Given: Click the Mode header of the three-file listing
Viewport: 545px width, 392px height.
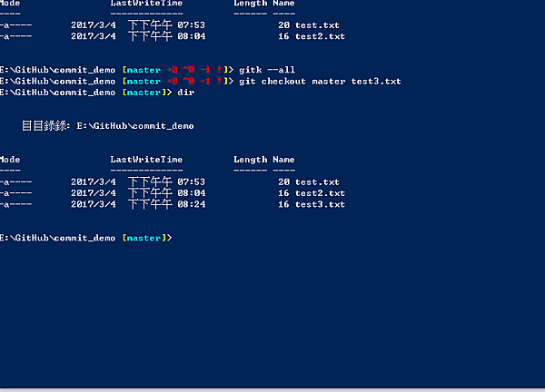Looking at the screenshot, I should (10, 159).
